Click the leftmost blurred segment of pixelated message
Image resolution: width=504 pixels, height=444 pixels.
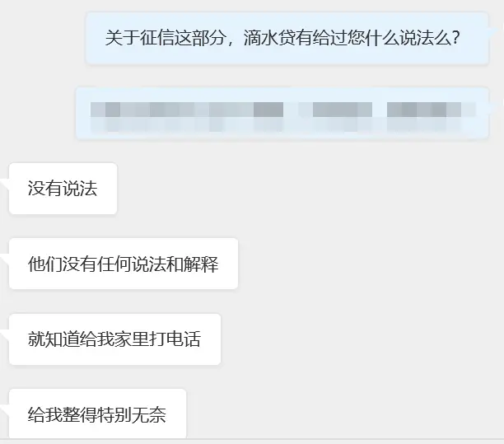(187, 116)
